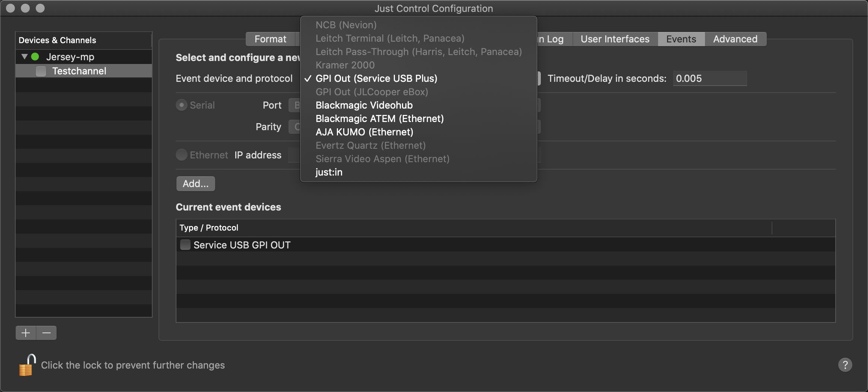Choose Blackmagic ATEM (Ethernet) protocol
The image size is (868, 392).
(418, 119)
